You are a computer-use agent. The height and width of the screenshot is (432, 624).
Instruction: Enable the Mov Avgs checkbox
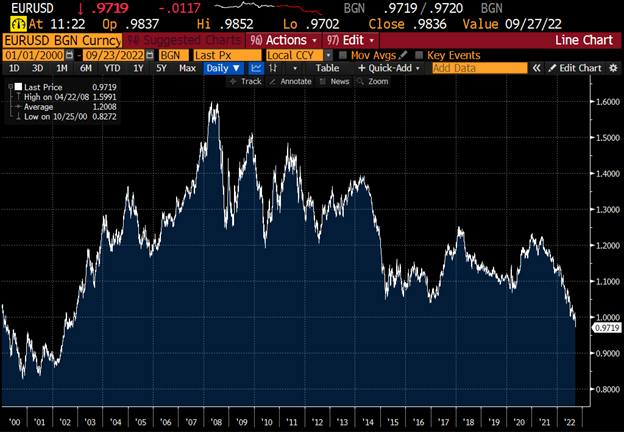coord(344,54)
